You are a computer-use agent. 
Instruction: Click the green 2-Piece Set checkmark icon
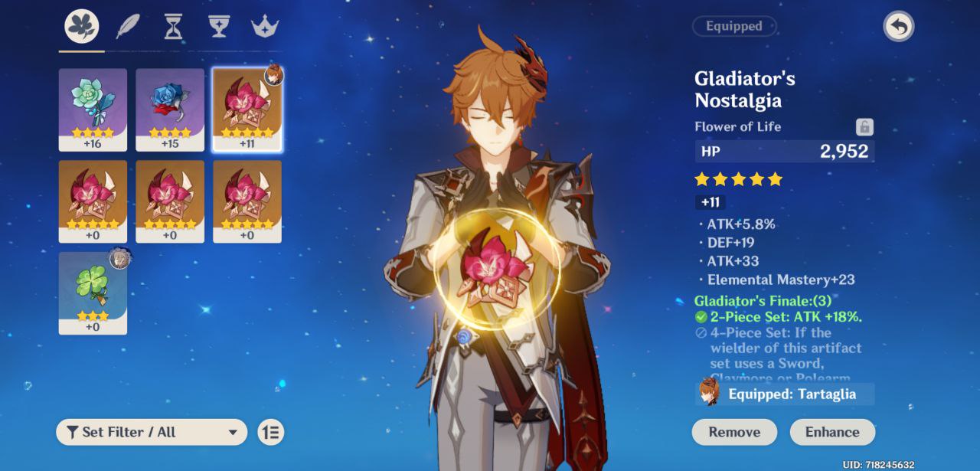[x=701, y=317]
